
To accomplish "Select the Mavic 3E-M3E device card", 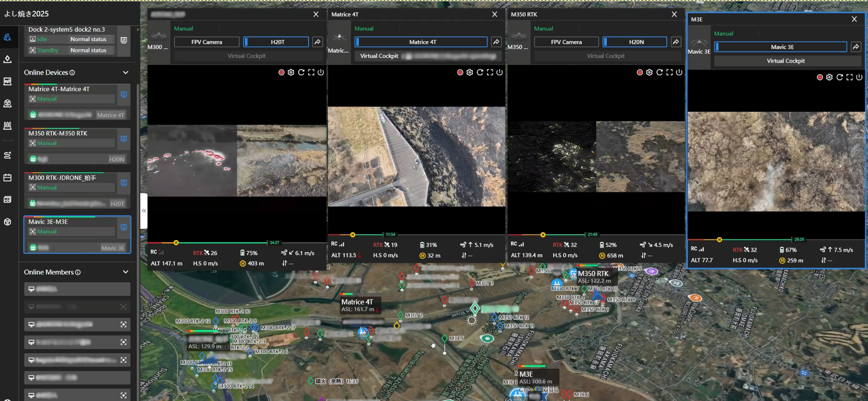I will click(77, 235).
